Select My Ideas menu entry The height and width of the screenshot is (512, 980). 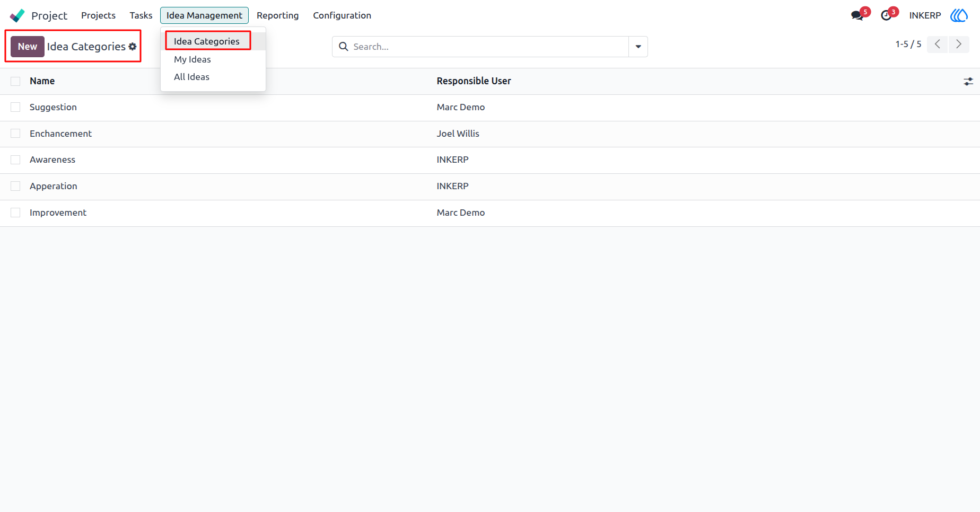coord(213,59)
